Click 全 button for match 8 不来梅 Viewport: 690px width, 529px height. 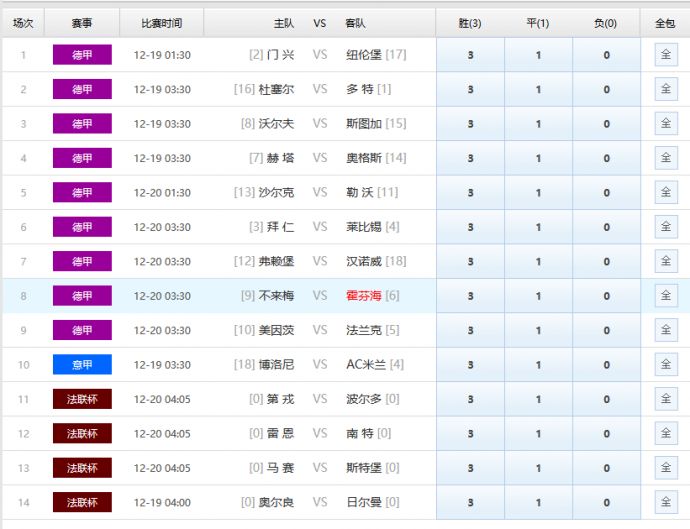click(x=666, y=295)
